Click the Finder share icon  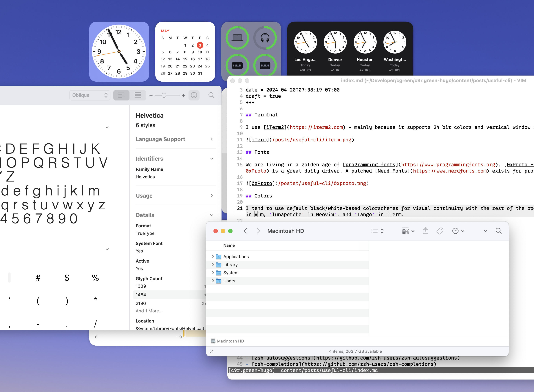point(425,231)
